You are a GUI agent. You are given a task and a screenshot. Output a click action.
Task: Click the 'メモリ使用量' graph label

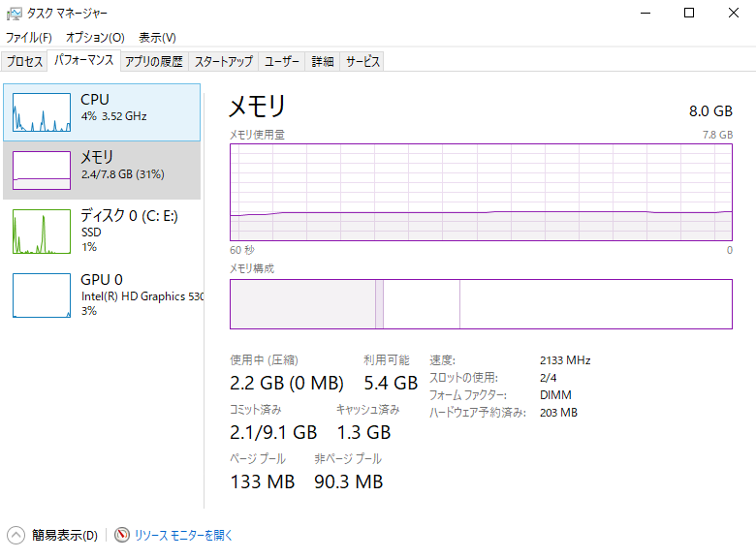point(257,135)
